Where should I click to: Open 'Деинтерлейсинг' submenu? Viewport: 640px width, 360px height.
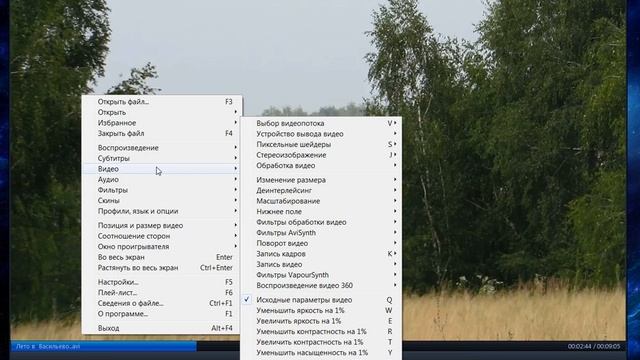(321, 191)
